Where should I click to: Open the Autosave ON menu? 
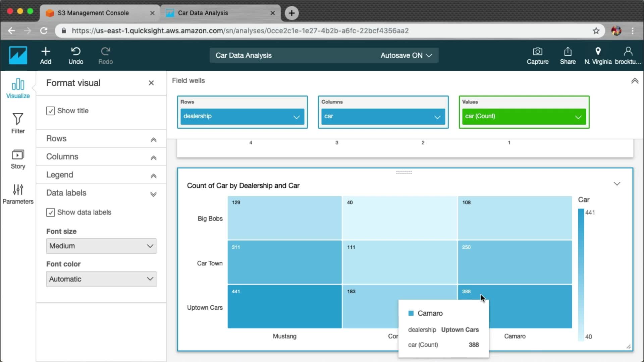[x=406, y=55]
